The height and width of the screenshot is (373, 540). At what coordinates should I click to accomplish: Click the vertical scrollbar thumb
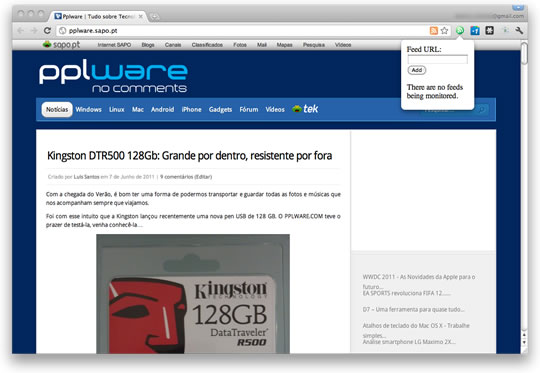click(524, 53)
